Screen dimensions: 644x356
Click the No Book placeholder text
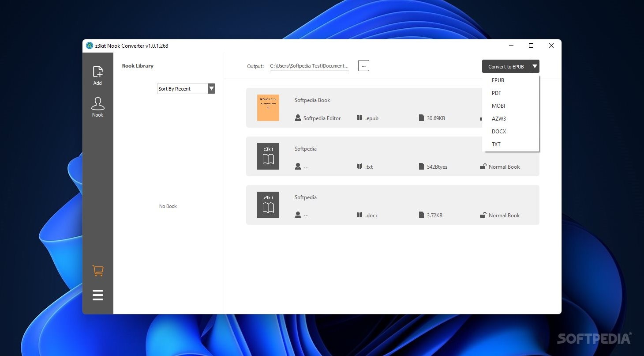[168, 206]
